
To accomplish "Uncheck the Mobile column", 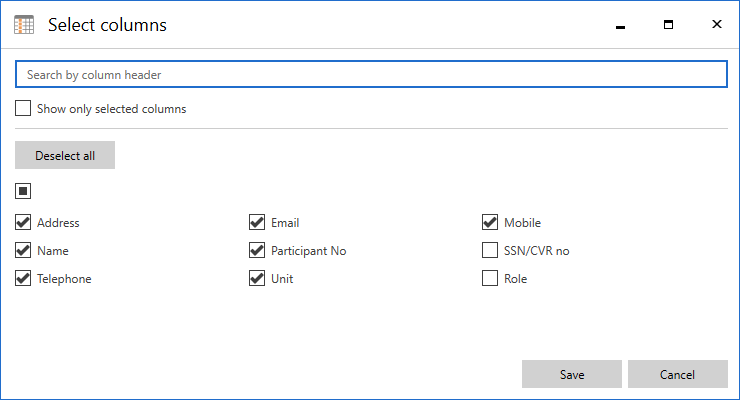I will point(490,222).
